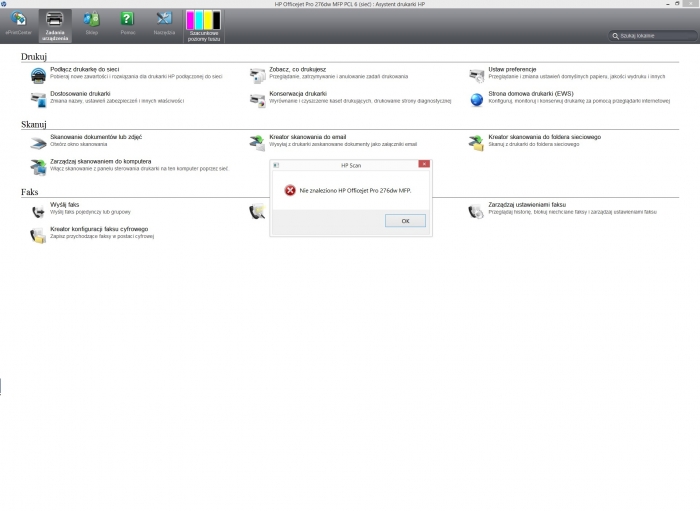
Task: Click the Dostosowanie drukarki icon
Action: 38,100
